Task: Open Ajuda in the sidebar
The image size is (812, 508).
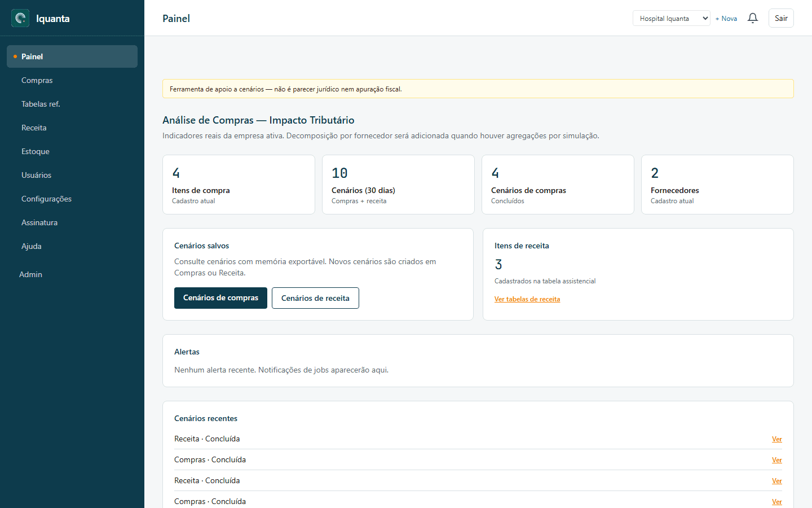Action: (72, 246)
